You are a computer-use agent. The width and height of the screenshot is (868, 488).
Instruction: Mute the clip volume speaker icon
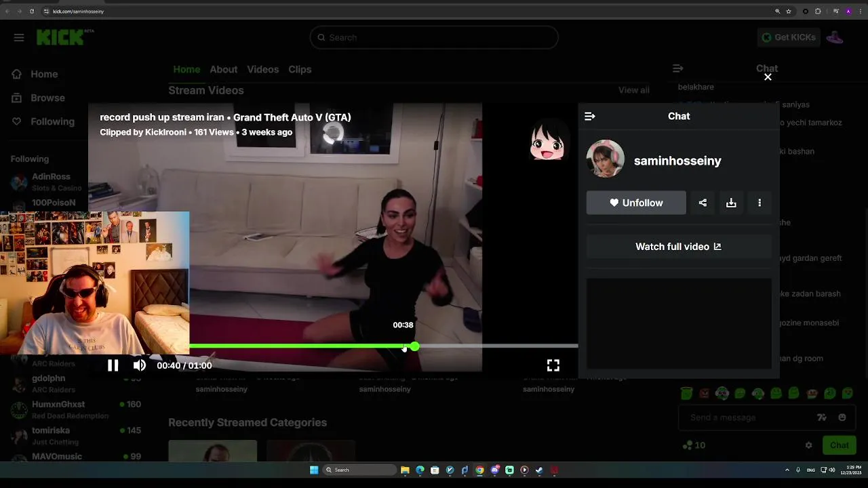click(x=140, y=365)
